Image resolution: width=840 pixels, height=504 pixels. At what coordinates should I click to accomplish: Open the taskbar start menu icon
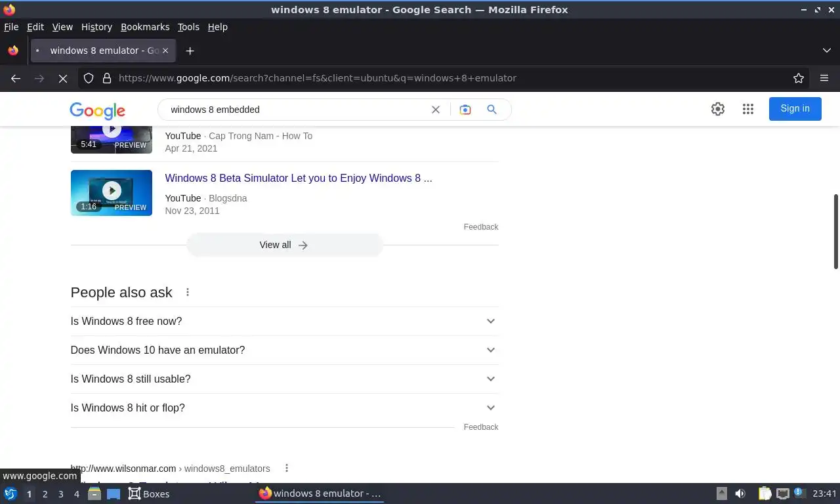(x=10, y=493)
